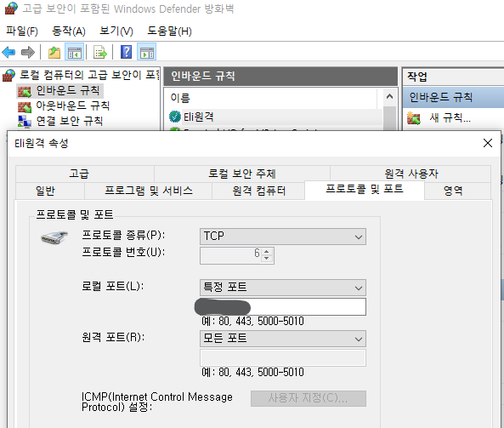
Task: Click the 작업 pane header
Action: [453, 77]
